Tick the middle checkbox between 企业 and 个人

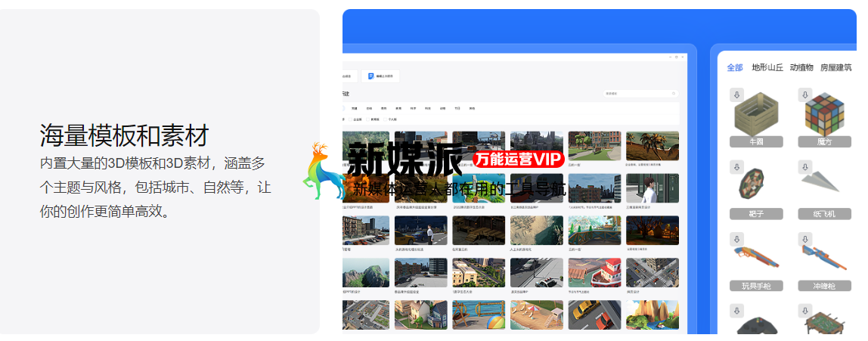click(367, 119)
